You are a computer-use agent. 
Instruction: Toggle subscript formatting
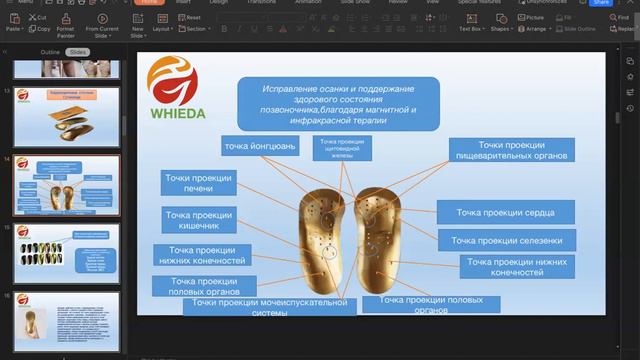click(316, 29)
